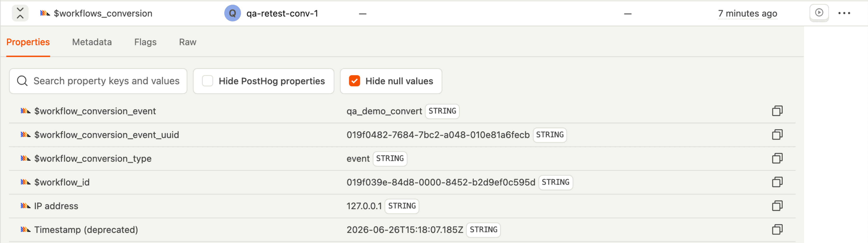Switch to the Flags tab
Image resolution: width=868 pixels, height=243 pixels.
click(145, 42)
